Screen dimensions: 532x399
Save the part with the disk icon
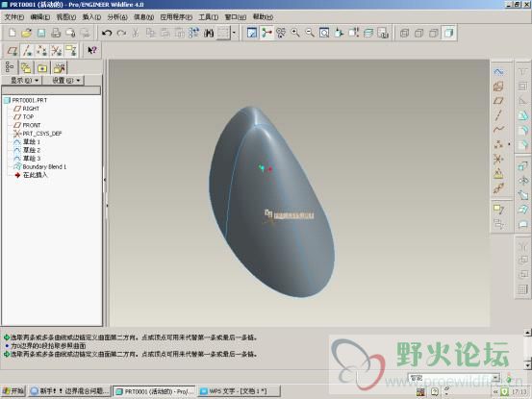[x=41, y=33]
